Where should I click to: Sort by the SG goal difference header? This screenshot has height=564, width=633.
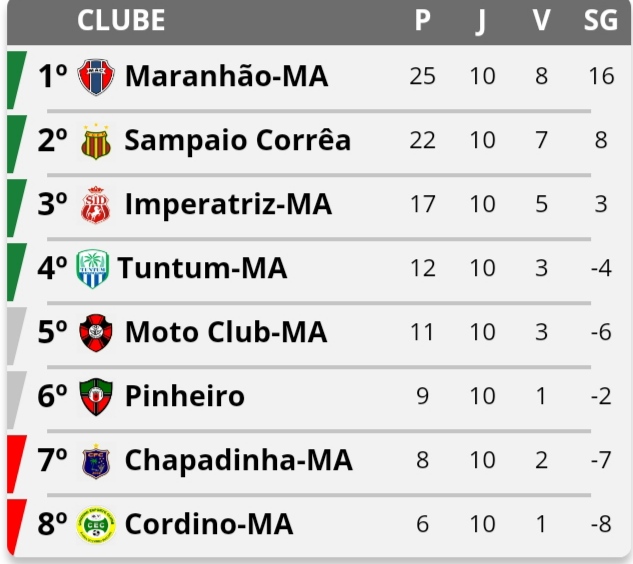[x=601, y=20]
